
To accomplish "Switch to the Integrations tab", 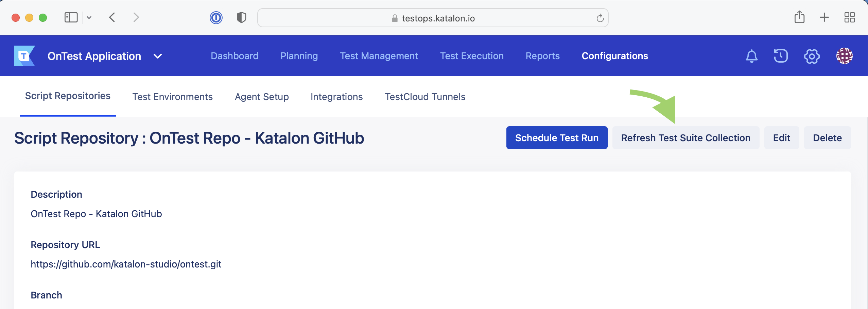I will pyautogui.click(x=336, y=97).
